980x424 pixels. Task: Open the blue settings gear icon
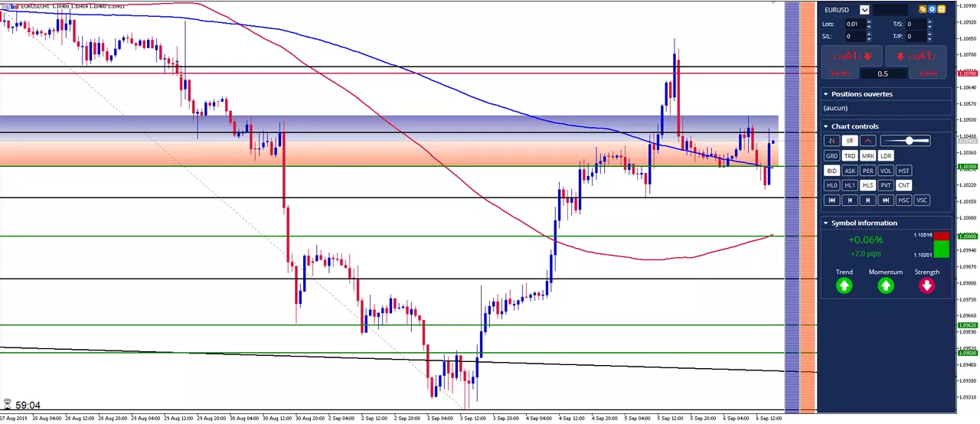933,10
